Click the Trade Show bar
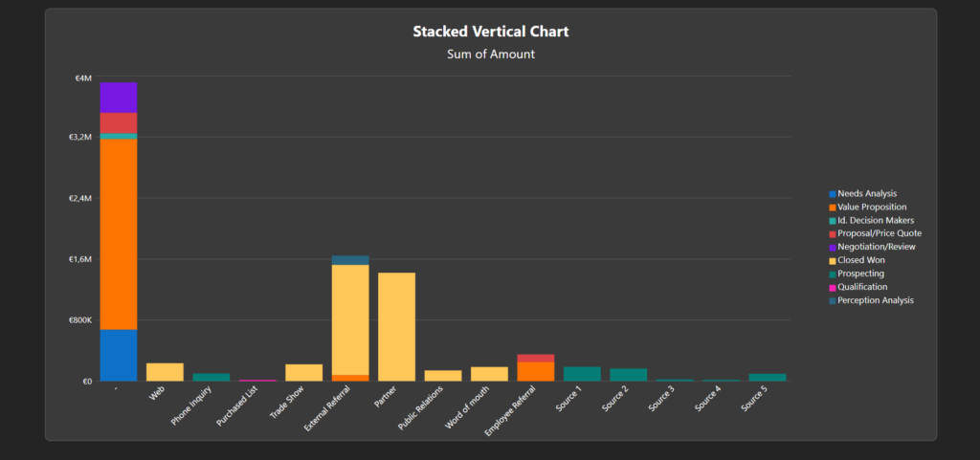Viewport: 980px width, 460px height. [303, 372]
